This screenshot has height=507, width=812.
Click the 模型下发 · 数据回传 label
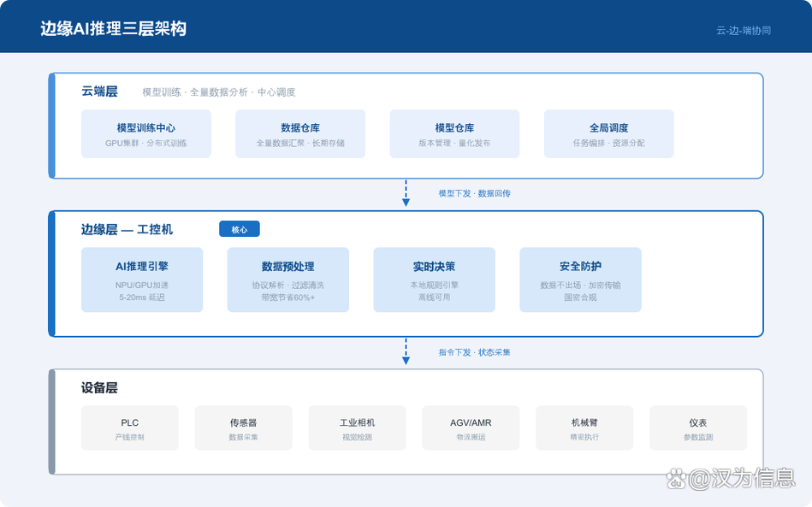pos(474,193)
